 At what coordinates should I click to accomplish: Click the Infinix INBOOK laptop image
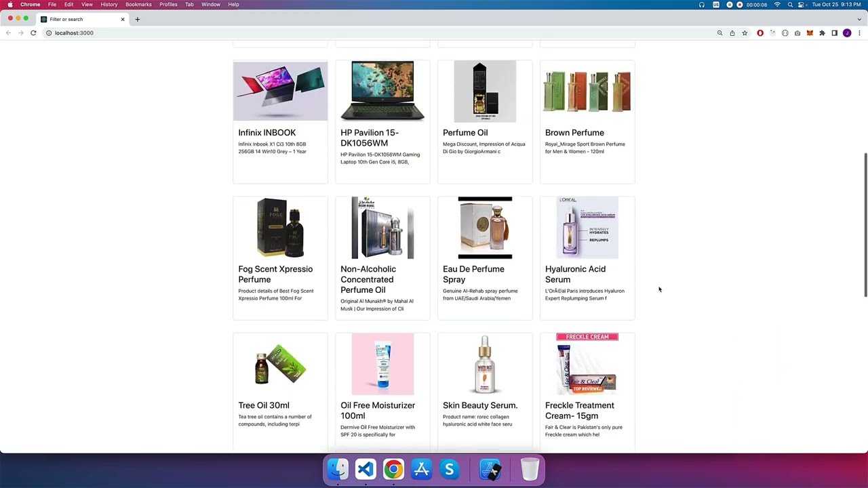click(x=280, y=91)
